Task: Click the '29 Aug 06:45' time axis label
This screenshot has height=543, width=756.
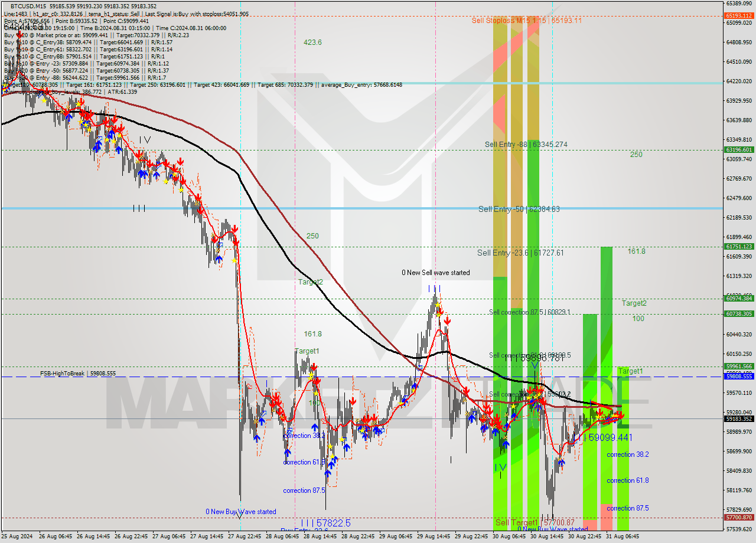Action: [396, 537]
